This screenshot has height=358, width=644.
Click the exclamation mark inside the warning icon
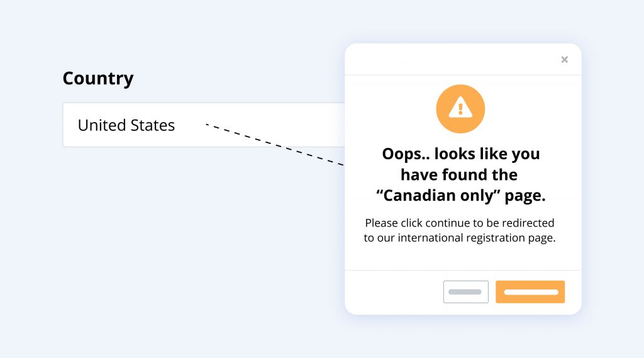click(x=460, y=109)
